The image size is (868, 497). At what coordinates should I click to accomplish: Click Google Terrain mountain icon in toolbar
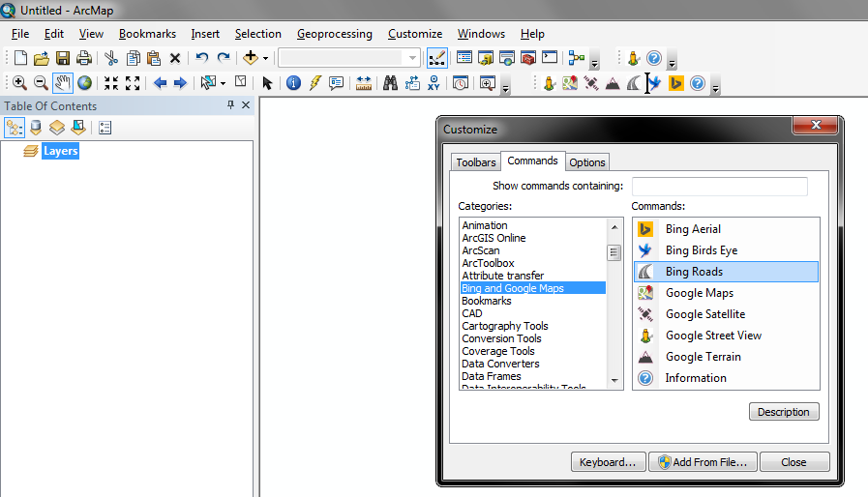613,83
